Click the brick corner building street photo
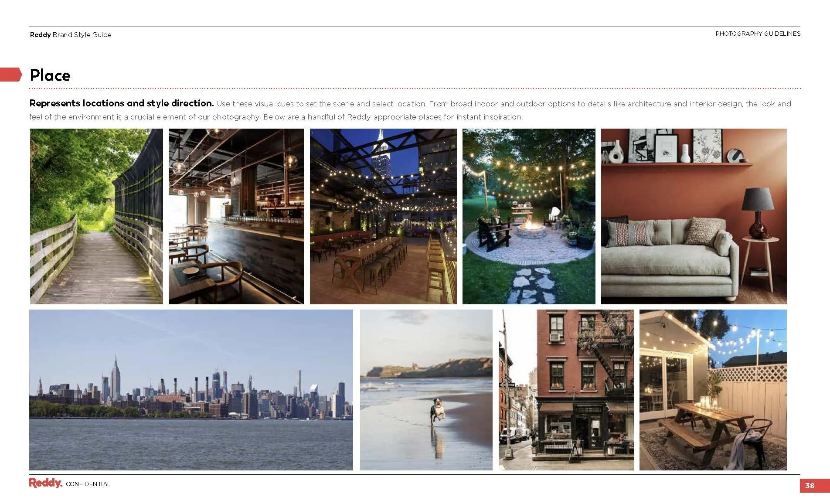830x504 pixels. 566,390
